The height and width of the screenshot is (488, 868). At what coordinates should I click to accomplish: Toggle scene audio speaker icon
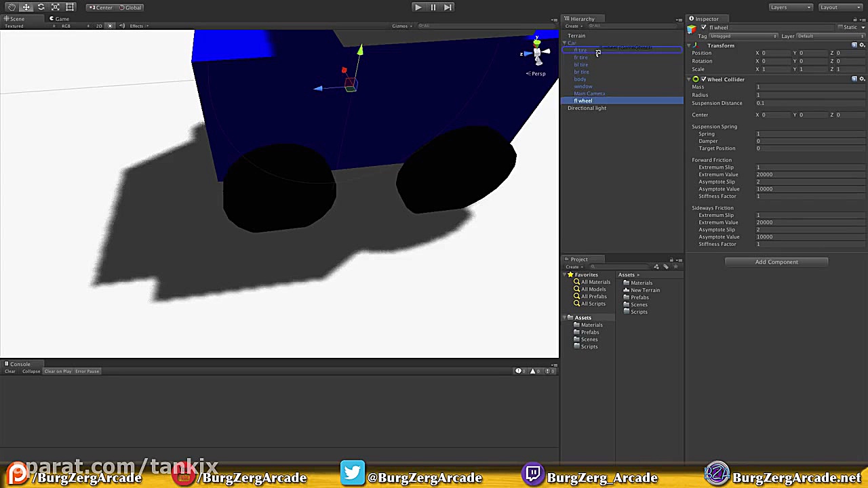122,26
